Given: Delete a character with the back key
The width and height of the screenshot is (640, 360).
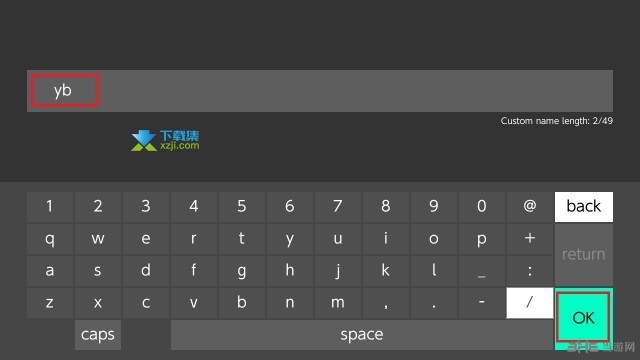Looking at the screenshot, I should coord(584,207).
